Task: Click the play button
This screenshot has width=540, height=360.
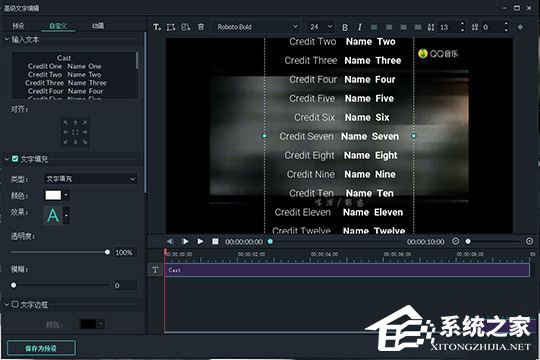Action: (200, 241)
